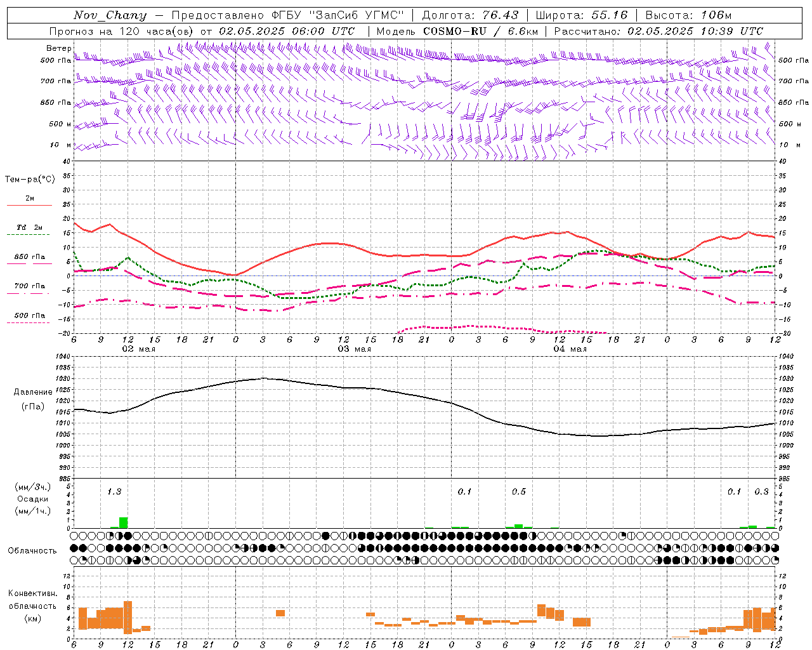Click the 700 гПа temperature legend line
The height and width of the screenshot is (650, 812).
click(x=29, y=293)
